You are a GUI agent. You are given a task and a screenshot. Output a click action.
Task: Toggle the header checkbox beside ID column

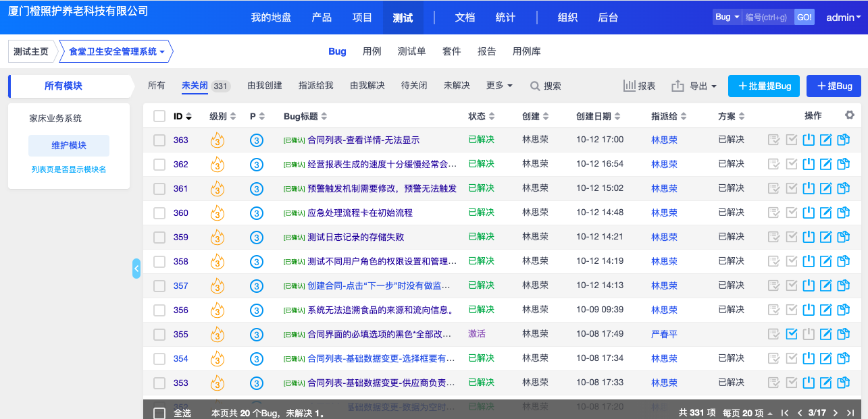(159, 116)
